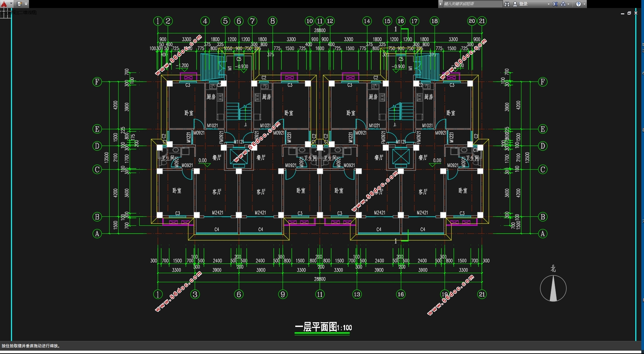
Task: Expand the arrow beside the AutoCAD logo
Action: [11, 4]
